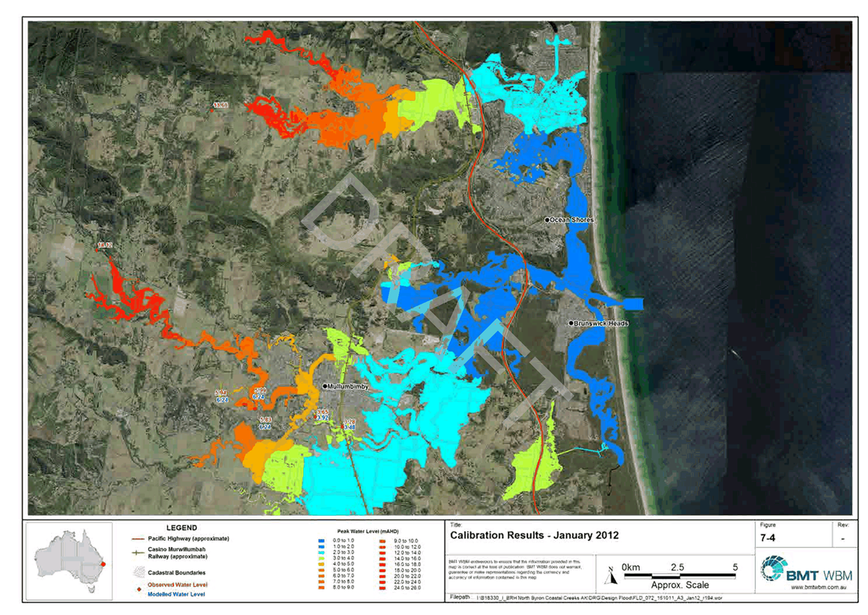Click the Observed Water Level diamond symbol

139,588
